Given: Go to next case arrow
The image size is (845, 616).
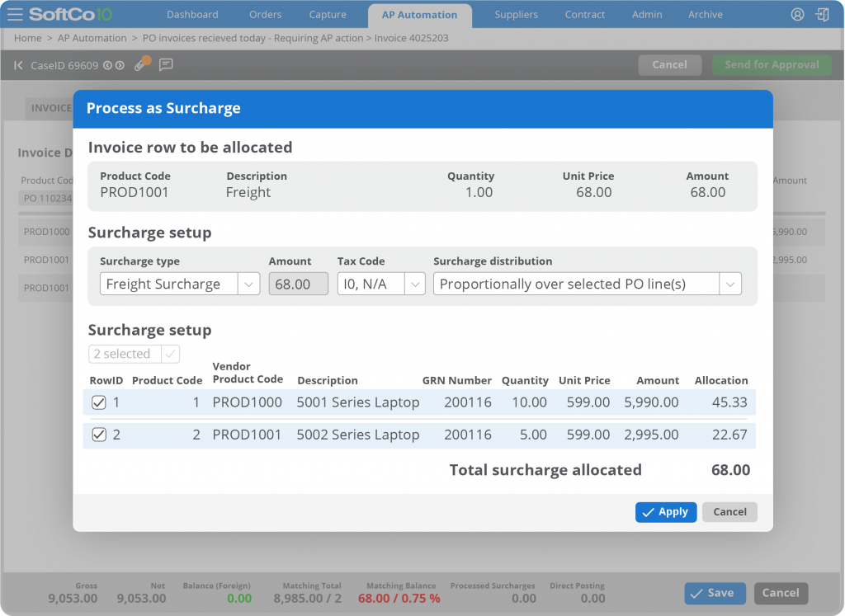Looking at the screenshot, I should (x=120, y=65).
